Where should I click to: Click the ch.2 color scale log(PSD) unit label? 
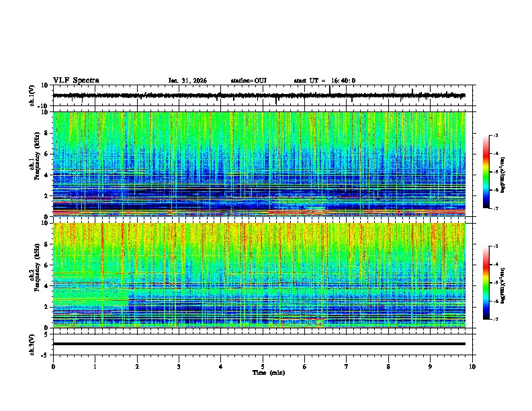pyautogui.click(x=503, y=285)
